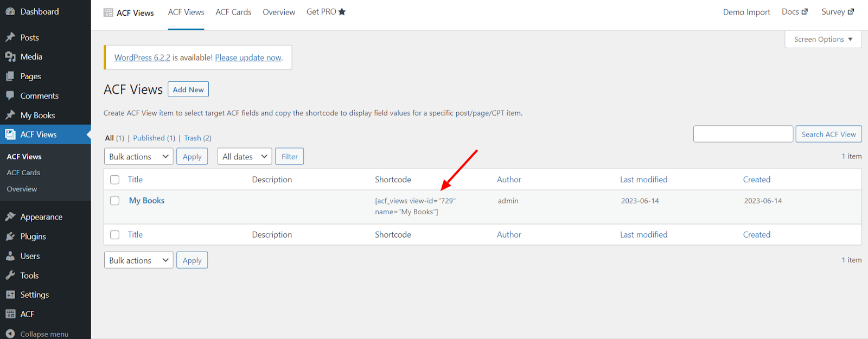Click the 2023-06-14 Created cell
This screenshot has height=339, width=868.
(x=763, y=201)
